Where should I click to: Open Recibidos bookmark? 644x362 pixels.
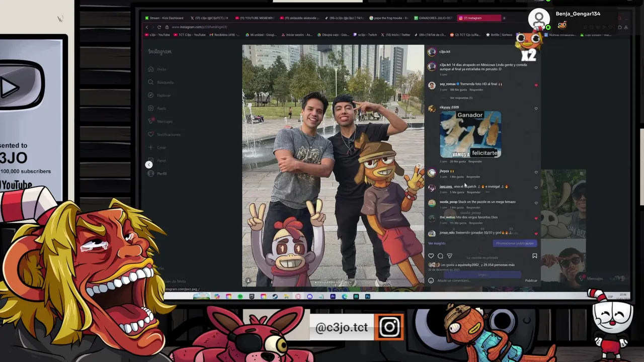click(225, 35)
